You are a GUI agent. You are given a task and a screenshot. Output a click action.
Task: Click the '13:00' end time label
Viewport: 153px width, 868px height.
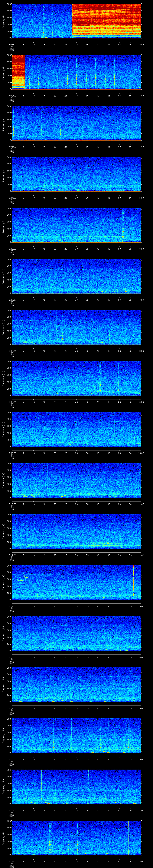pos(141,606)
